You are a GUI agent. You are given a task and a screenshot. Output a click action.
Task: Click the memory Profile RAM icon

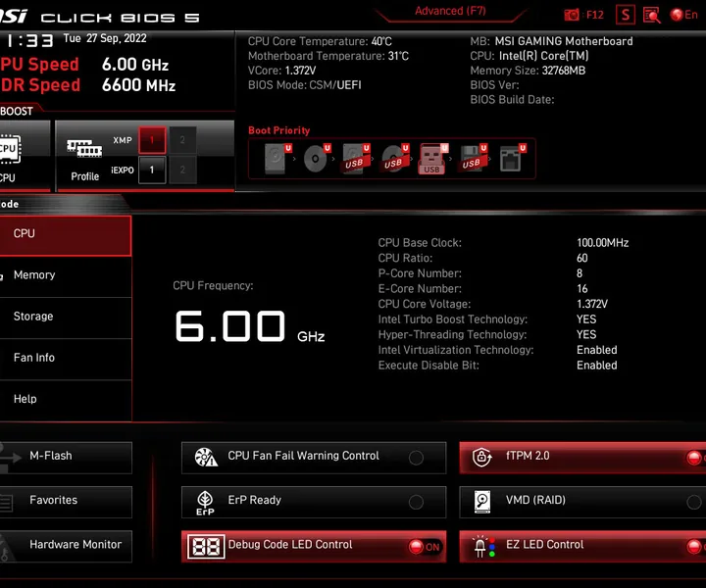(x=84, y=148)
